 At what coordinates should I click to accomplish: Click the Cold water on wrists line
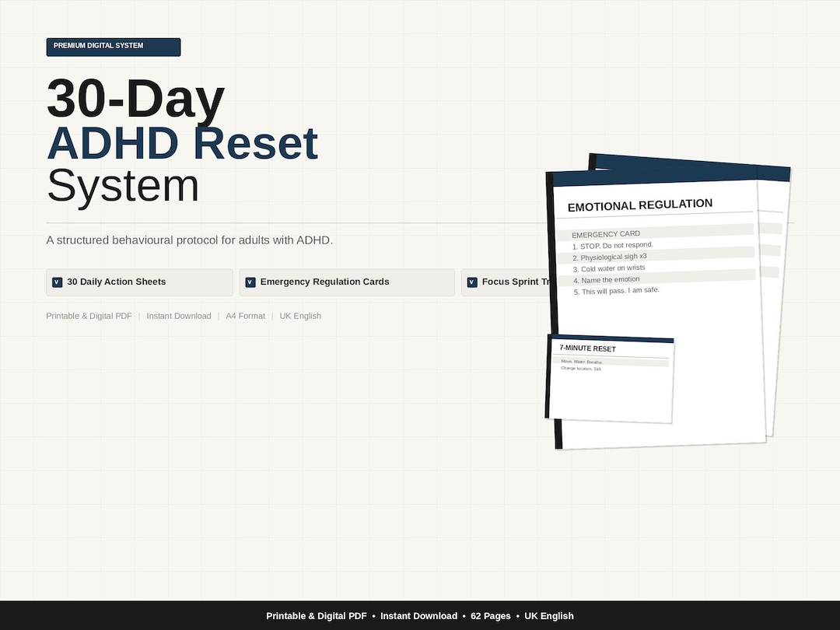[609, 268]
